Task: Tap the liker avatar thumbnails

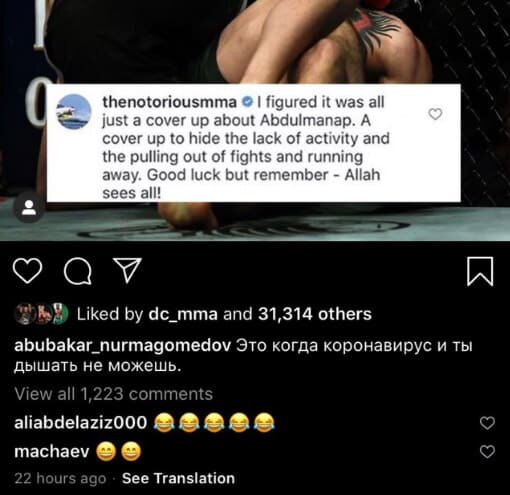Action: pos(42,314)
